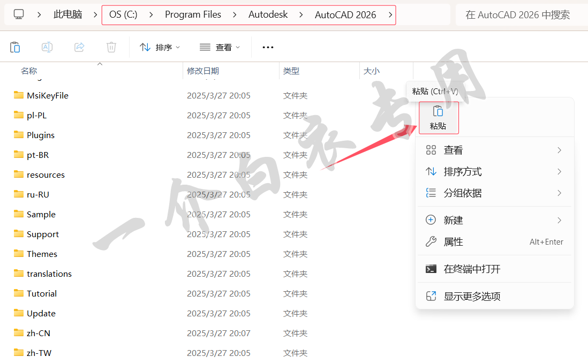Screen dimensions: 588x364
Task: Open the three-dots more options menu
Action: [268, 47]
